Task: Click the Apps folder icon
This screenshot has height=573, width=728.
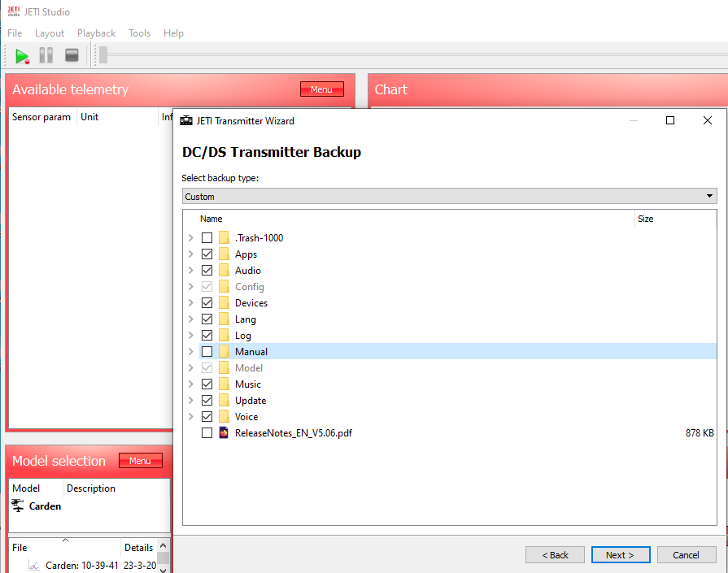Action: [224, 254]
